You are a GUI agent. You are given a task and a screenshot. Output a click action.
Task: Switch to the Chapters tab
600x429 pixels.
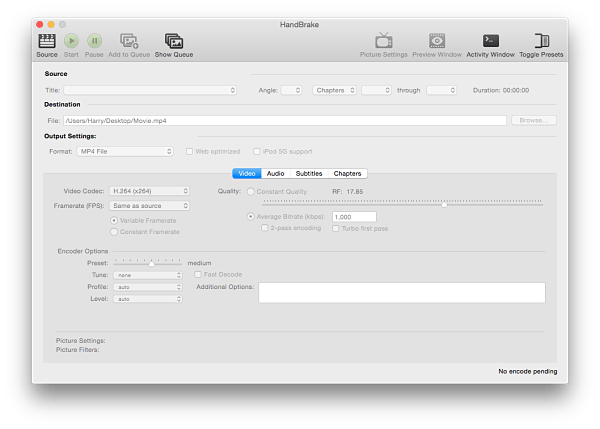coord(347,174)
